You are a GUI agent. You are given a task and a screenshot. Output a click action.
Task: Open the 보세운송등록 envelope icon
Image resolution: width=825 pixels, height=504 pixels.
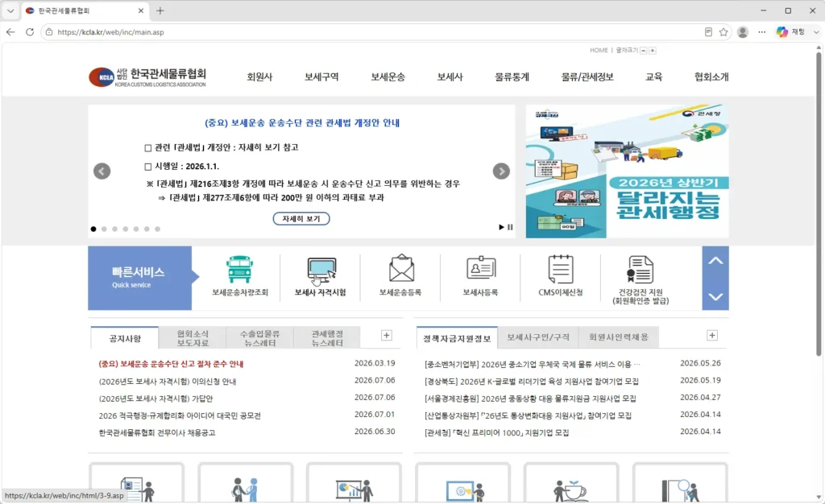[x=401, y=268]
